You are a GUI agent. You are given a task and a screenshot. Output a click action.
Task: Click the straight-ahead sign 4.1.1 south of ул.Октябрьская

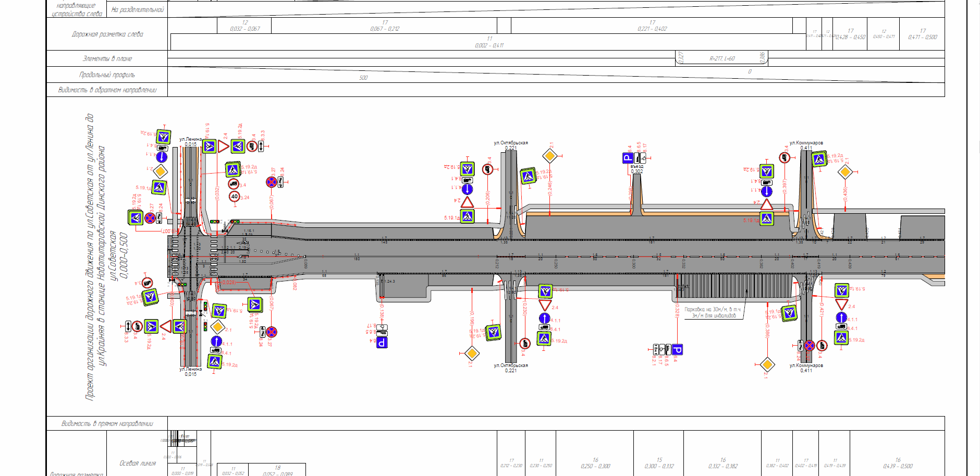click(544, 318)
